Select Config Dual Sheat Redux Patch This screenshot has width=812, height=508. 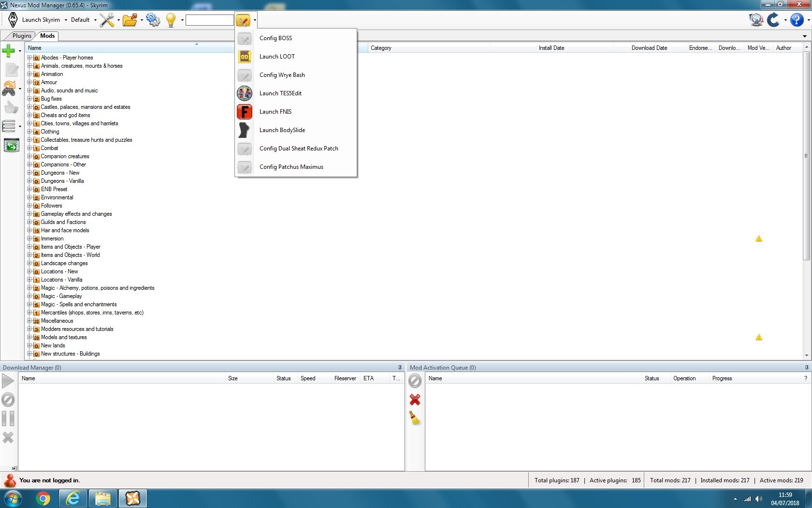pos(296,149)
